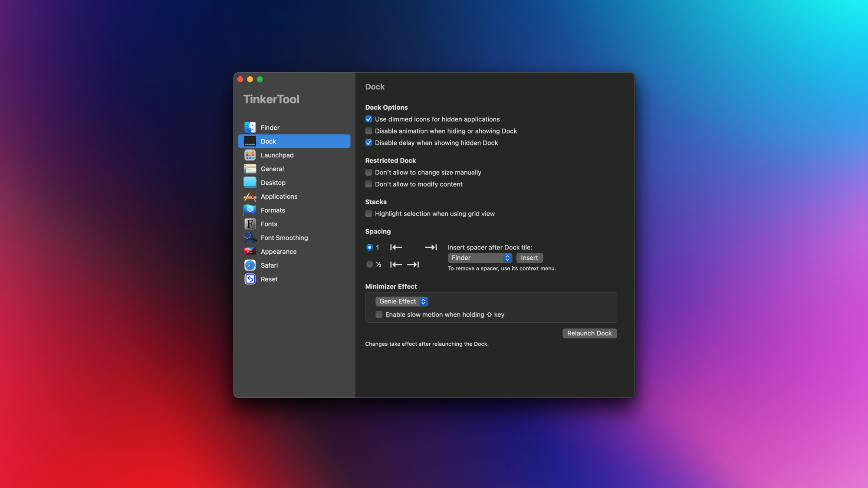Image resolution: width=868 pixels, height=488 pixels.
Task: Click the Insert spacer button
Action: tap(529, 258)
